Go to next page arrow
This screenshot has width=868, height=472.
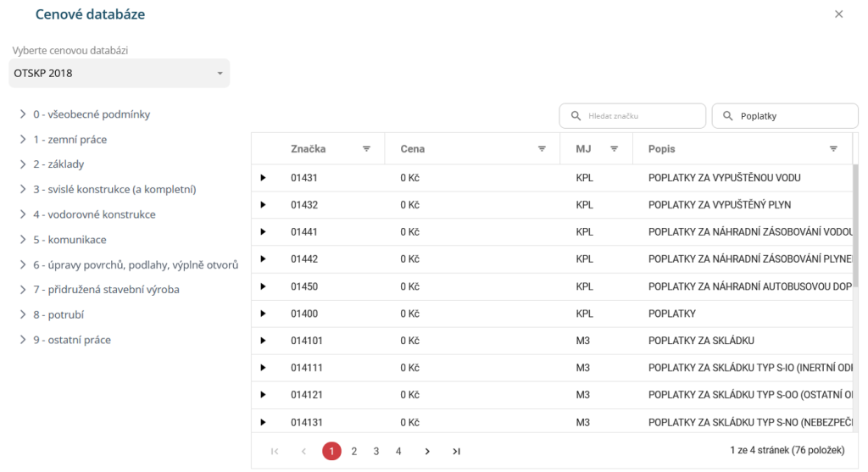427,452
